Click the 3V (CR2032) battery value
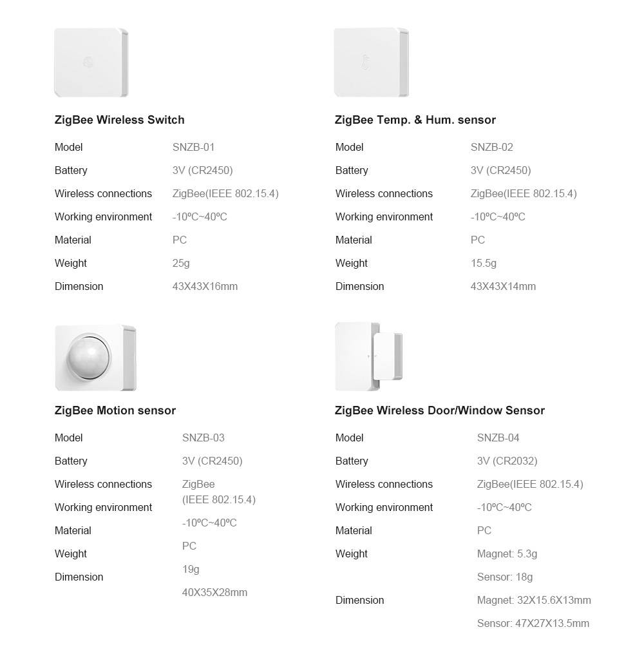Image resolution: width=644 pixels, height=645 pixels. pos(507,461)
